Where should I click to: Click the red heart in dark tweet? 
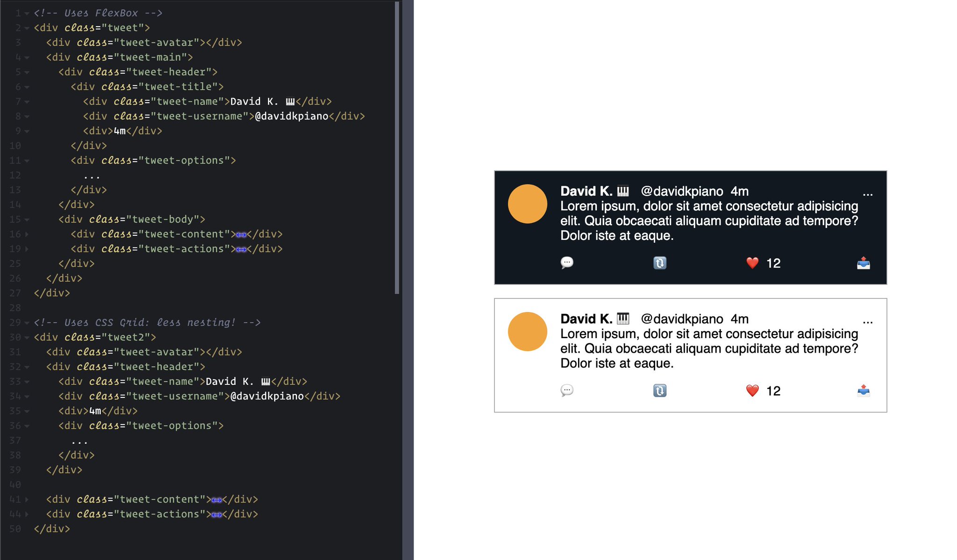coord(752,263)
